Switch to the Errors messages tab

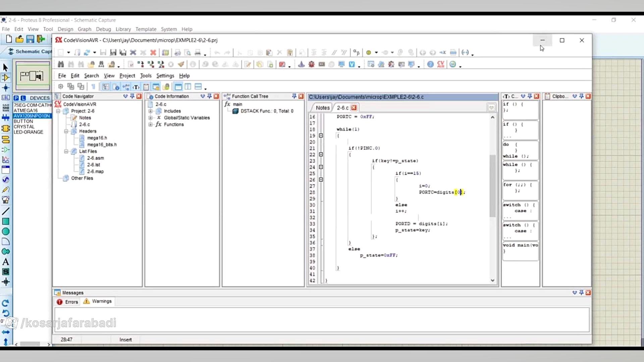pyautogui.click(x=67, y=302)
